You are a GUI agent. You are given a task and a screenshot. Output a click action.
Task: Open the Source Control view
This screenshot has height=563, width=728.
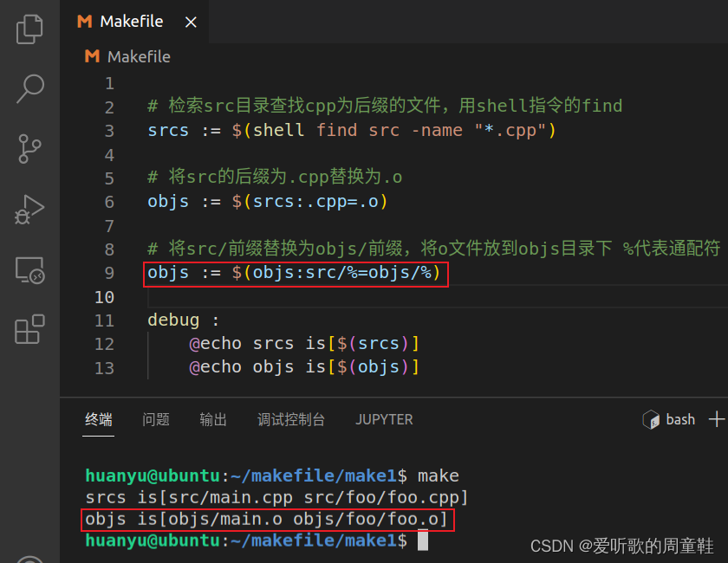29,149
